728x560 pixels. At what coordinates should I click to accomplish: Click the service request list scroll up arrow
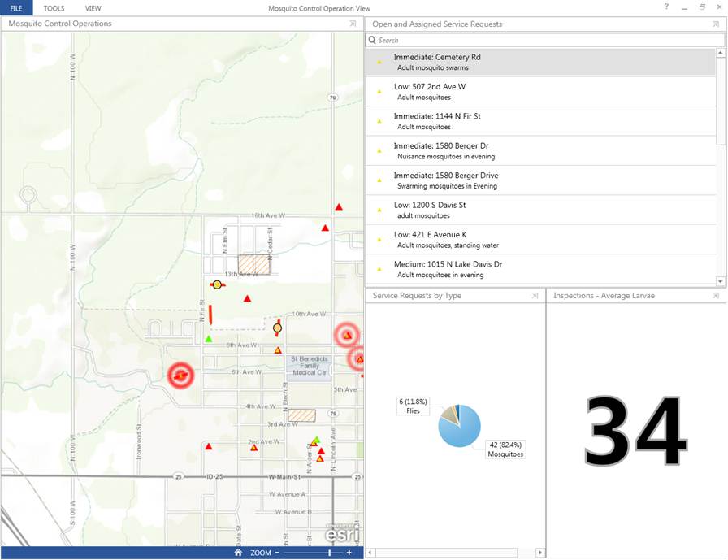point(721,53)
